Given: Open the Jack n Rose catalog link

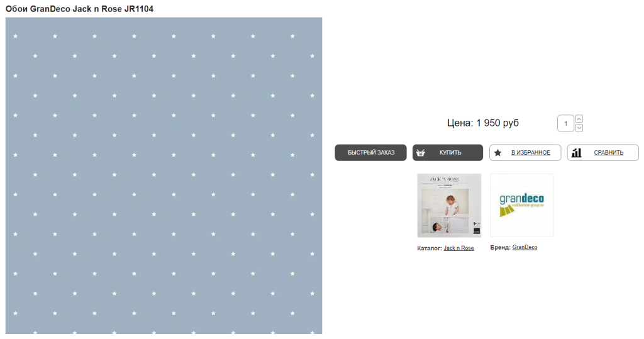Looking at the screenshot, I should coord(458,248).
